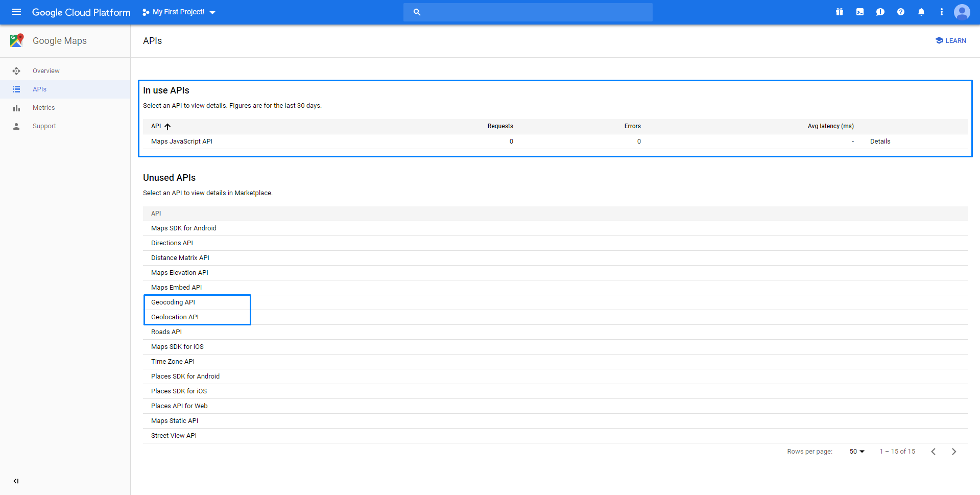Click the Avg latency (ms) column header
Image resolution: width=980 pixels, height=495 pixels.
point(830,126)
